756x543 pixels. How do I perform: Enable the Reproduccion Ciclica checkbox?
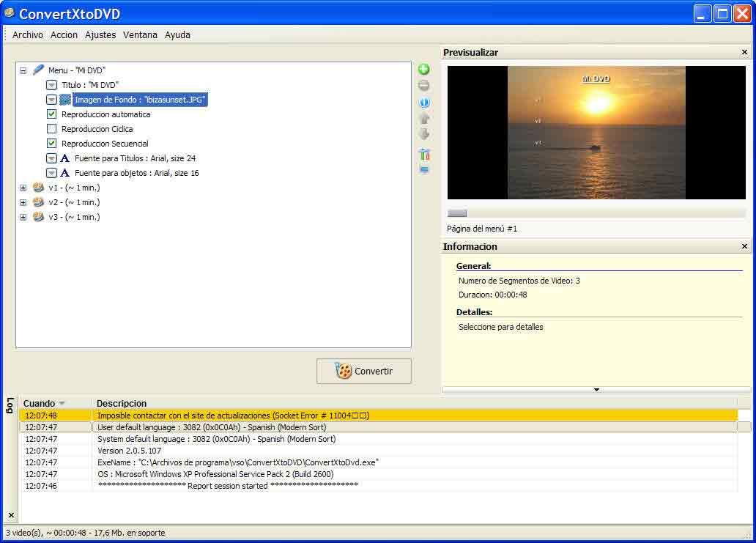51,129
